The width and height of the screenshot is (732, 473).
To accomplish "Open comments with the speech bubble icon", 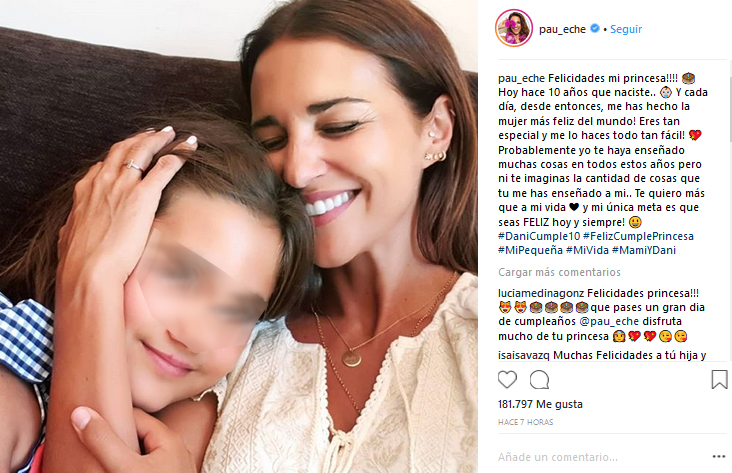I will click(539, 380).
